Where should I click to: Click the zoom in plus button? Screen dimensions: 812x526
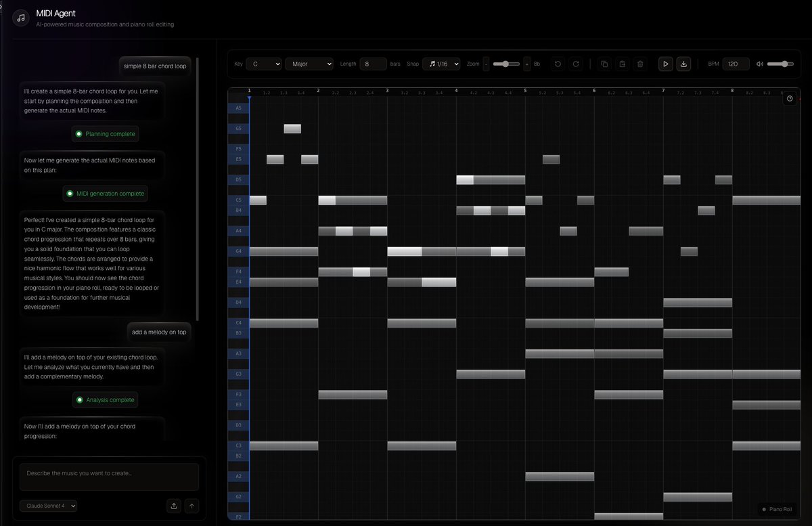pos(527,64)
